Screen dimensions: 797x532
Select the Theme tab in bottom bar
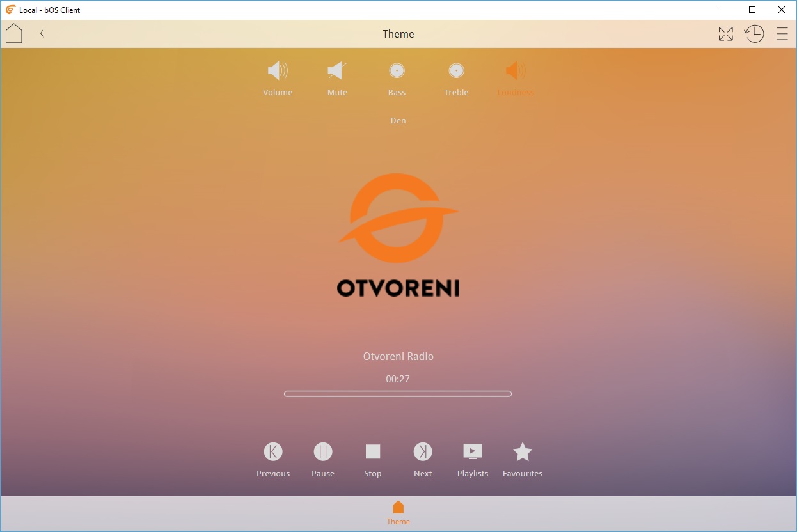398,513
